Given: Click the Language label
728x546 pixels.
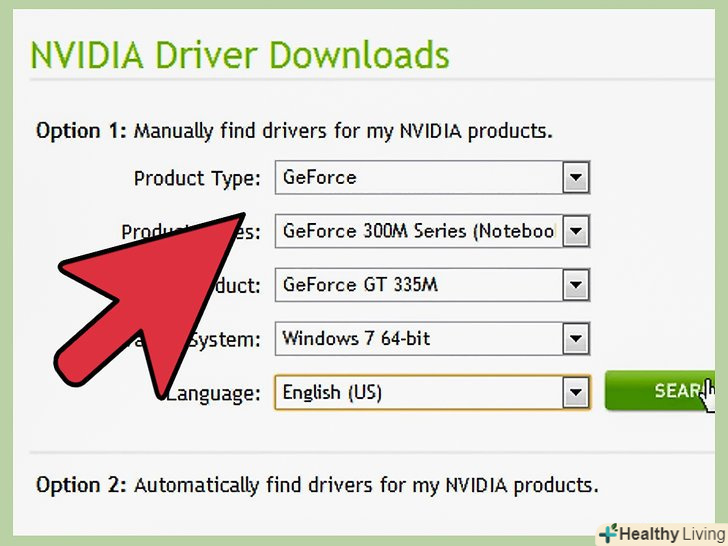Looking at the screenshot, I should 214,394.
